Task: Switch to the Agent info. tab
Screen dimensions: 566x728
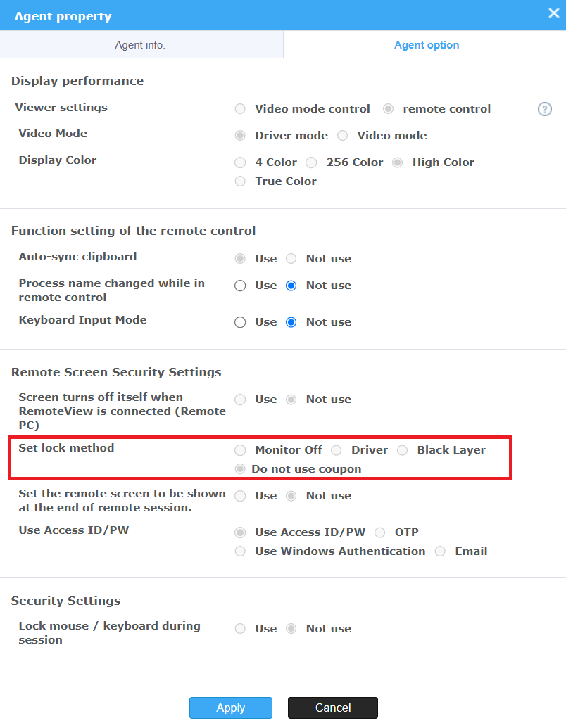Action: (140, 45)
